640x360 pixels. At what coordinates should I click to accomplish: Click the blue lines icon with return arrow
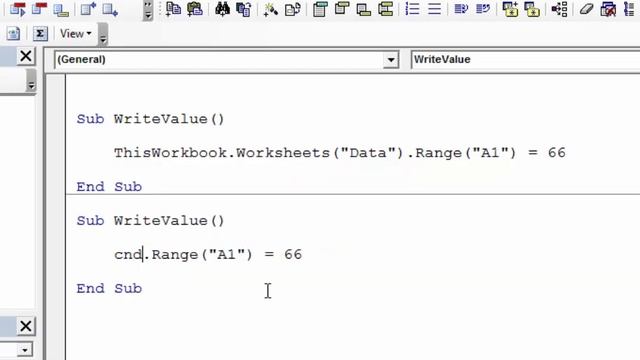click(461, 9)
